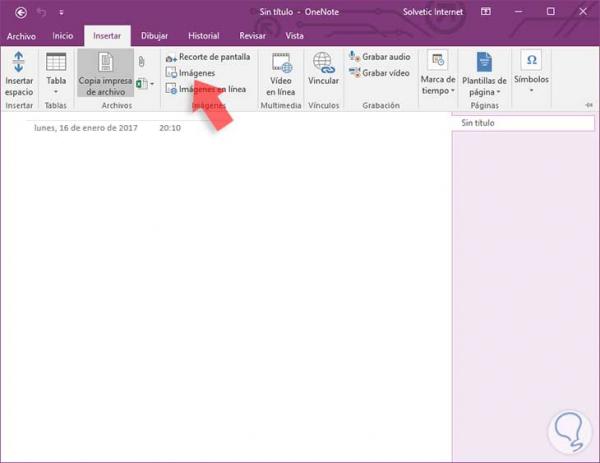Open the Vista tab
Image resolution: width=600 pixels, height=463 pixels.
(294, 36)
